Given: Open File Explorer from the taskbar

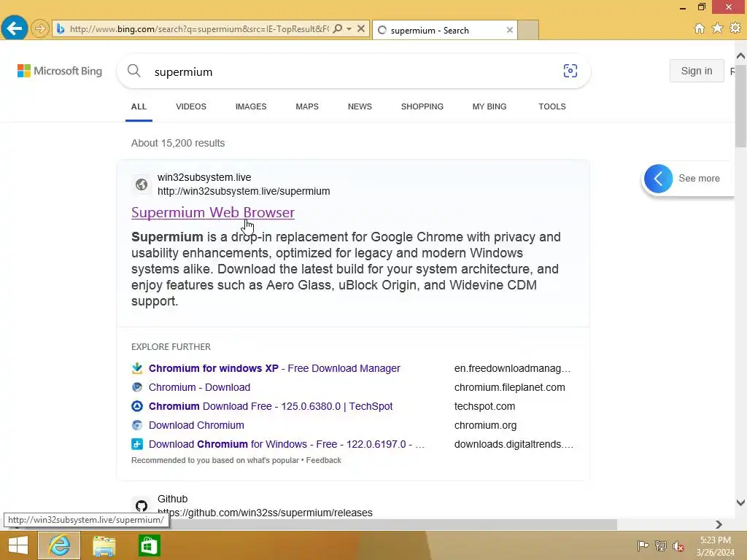Looking at the screenshot, I should 104,545.
